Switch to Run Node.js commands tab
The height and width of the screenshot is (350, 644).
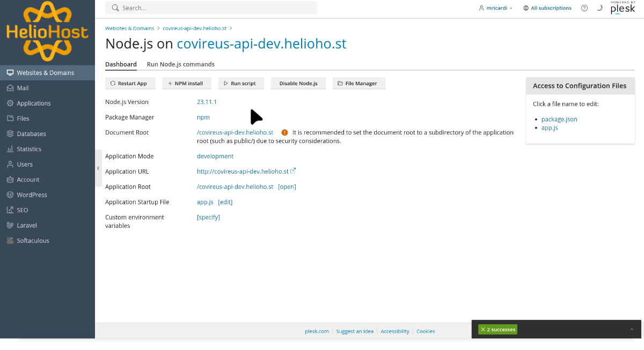(x=180, y=64)
